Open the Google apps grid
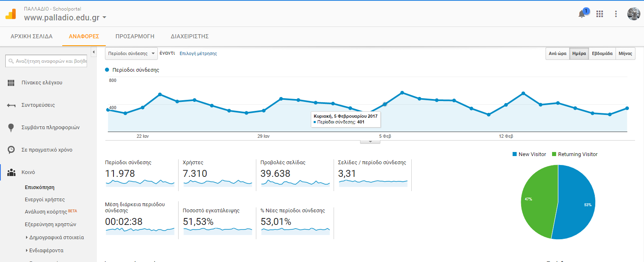Image resolution: width=644 pixels, height=262 pixels. point(600,14)
